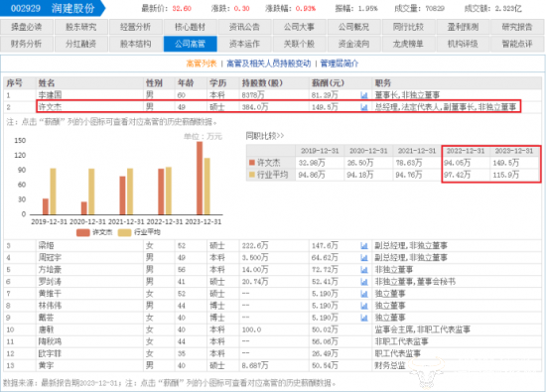
Task: Click the 高管列表 link
Action: [202, 64]
